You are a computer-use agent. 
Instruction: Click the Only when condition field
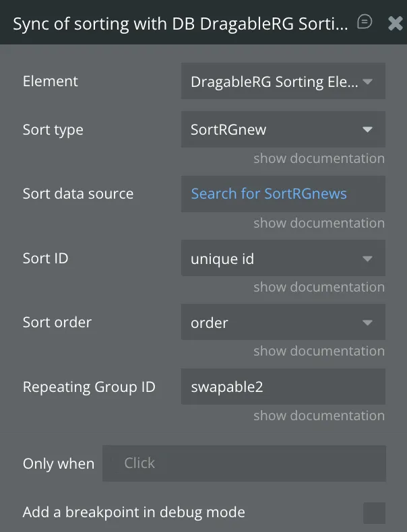click(244, 463)
